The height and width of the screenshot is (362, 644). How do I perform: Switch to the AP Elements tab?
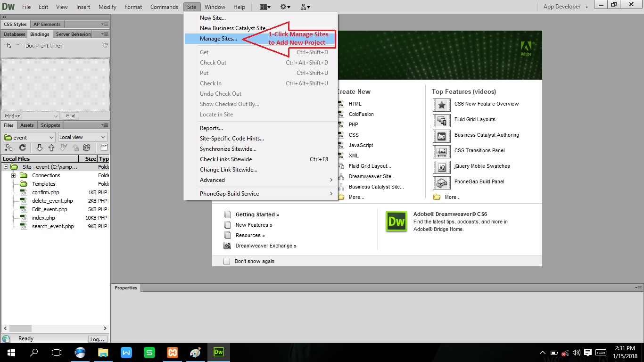pyautogui.click(x=47, y=24)
